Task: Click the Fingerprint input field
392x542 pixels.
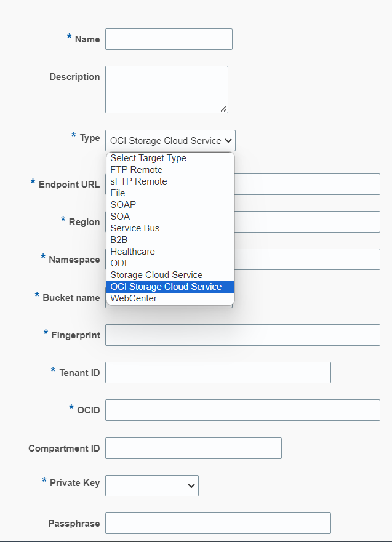Action: (x=242, y=335)
